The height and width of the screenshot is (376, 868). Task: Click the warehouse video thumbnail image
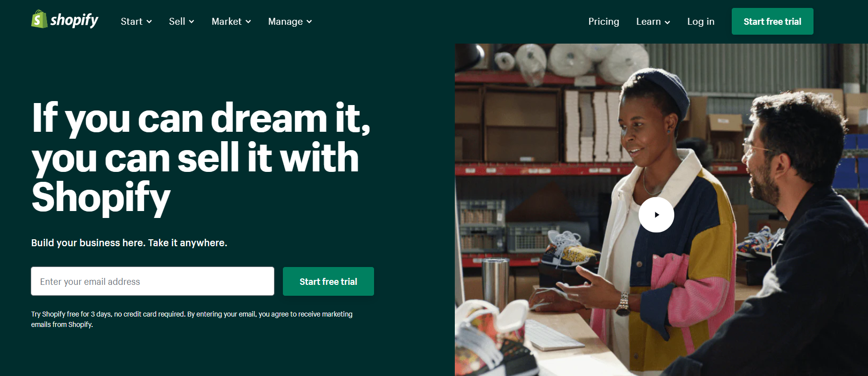tap(661, 210)
